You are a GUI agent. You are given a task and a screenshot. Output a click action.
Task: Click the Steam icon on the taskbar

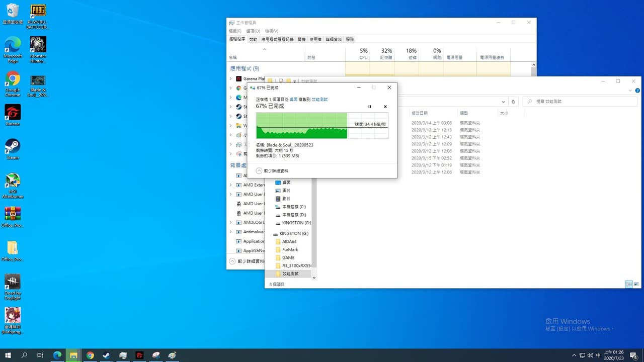107,355
